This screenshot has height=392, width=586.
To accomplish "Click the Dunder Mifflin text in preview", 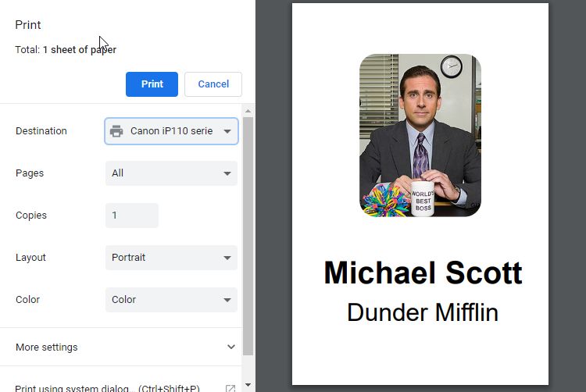I will 423,312.
